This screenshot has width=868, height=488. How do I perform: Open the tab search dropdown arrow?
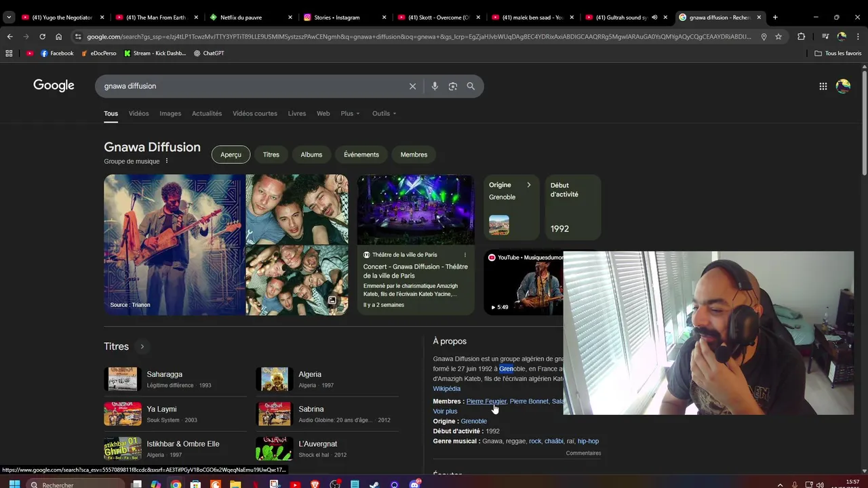pyautogui.click(x=9, y=17)
